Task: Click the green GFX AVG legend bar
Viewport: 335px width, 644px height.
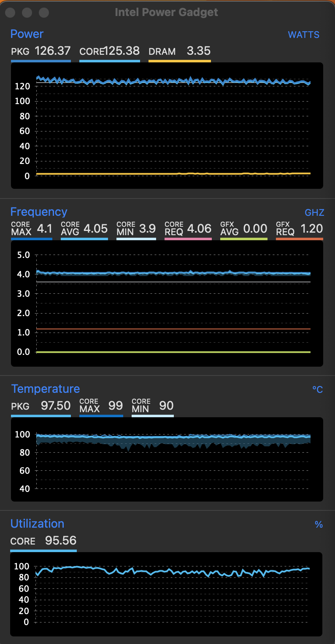Action: [x=244, y=239]
